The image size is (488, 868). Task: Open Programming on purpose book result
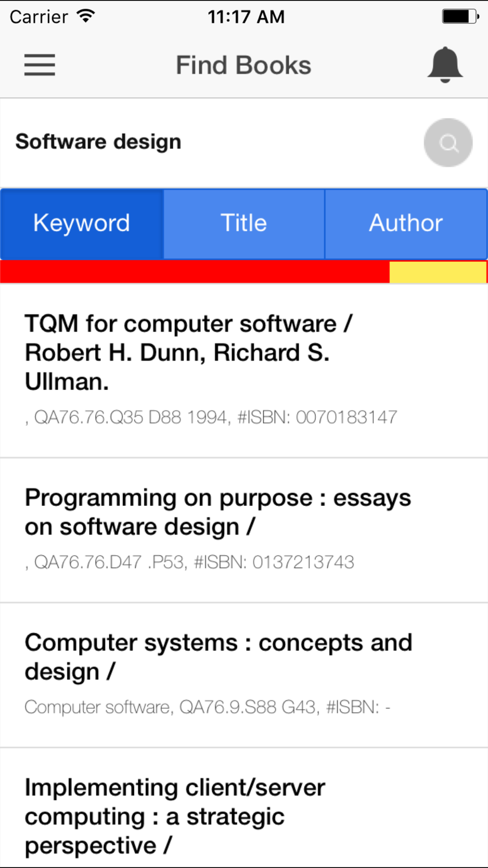click(x=244, y=531)
